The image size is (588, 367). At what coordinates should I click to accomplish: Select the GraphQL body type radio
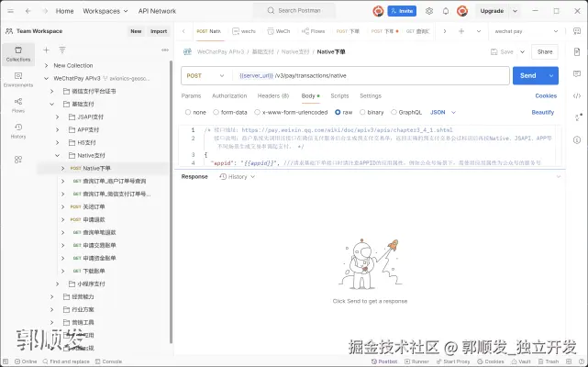click(394, 112)
